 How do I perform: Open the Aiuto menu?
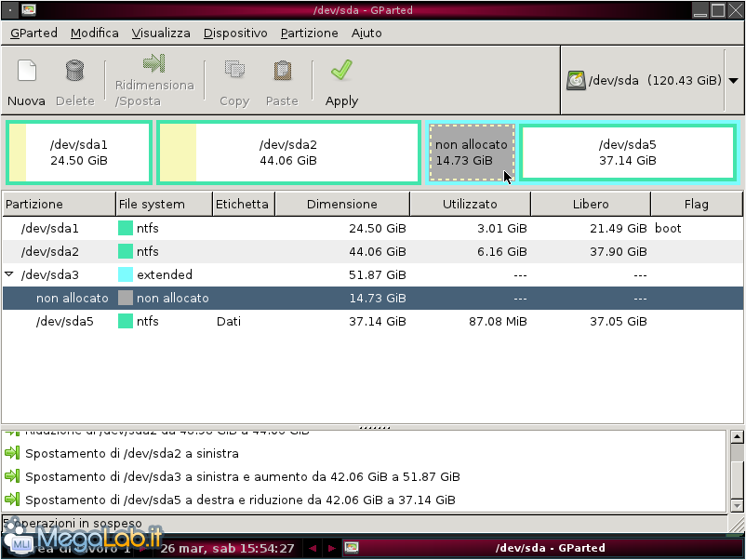click(x=366, y=33)
